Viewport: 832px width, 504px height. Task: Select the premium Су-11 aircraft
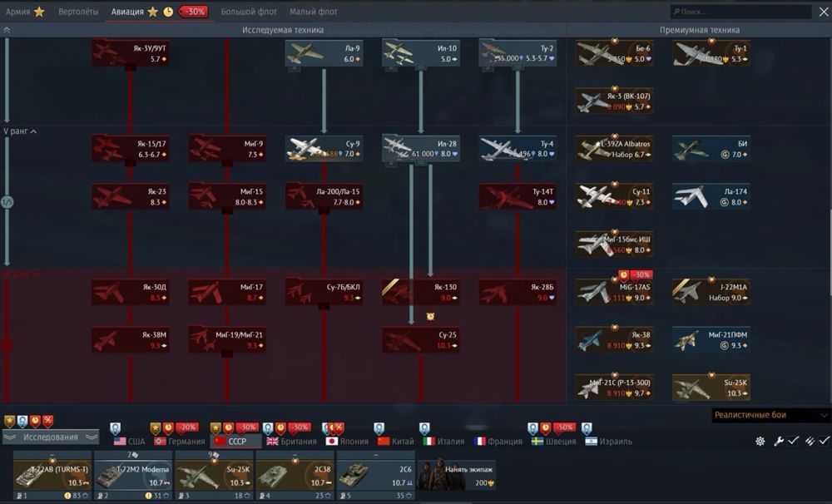(615, 196)
